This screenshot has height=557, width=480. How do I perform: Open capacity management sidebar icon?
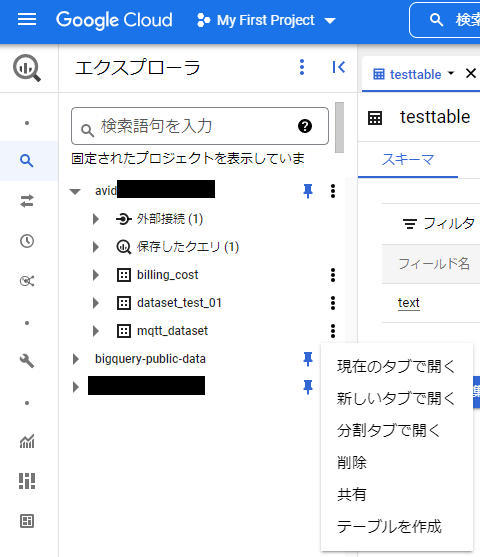27,481
